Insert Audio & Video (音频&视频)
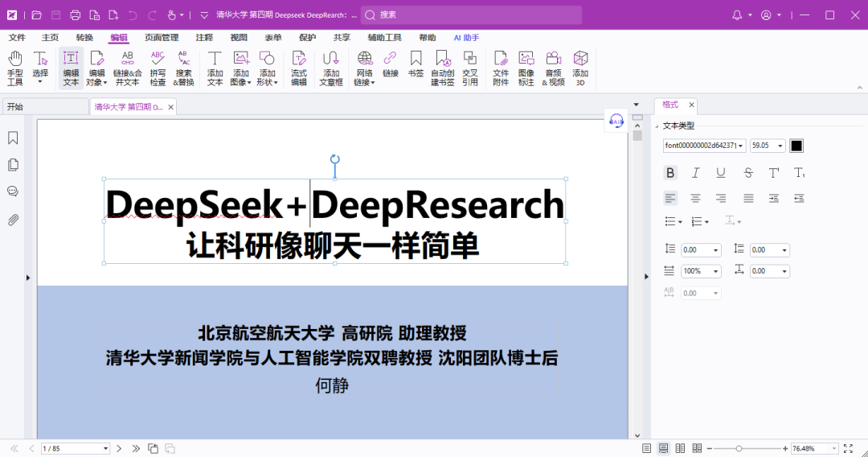Image resolution: width=868 pixels, height=457 pixels. click(554, 68)
